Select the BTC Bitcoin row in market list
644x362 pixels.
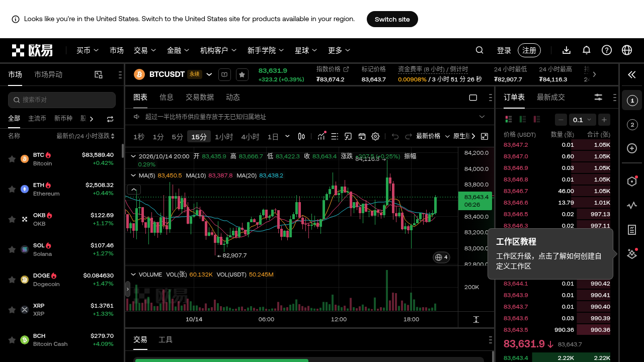(x=62, y=159)
